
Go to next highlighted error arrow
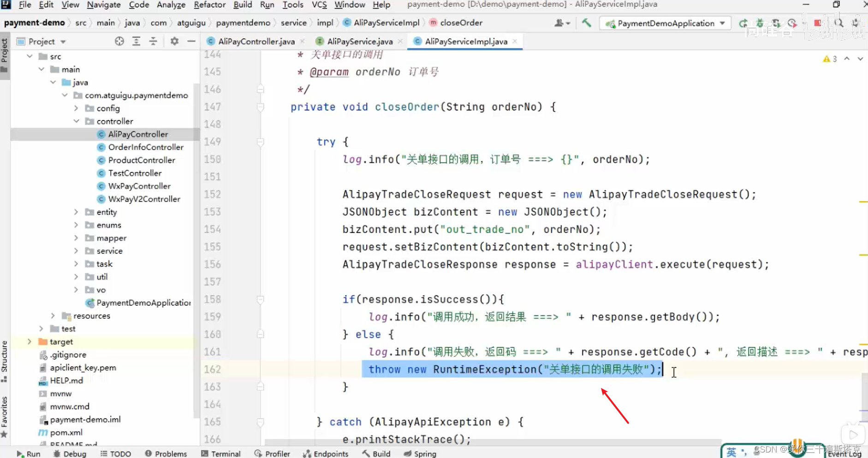pos(860,59)
